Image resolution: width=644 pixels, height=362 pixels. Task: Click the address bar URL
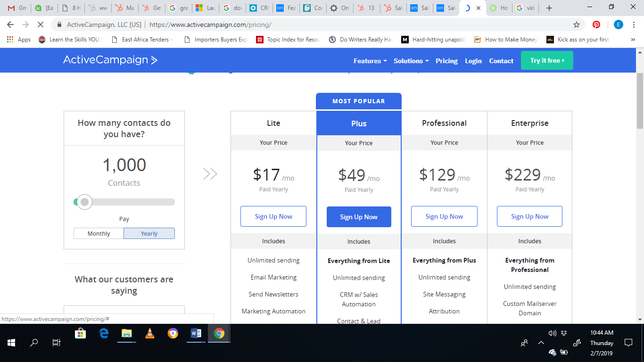point(210,25)
